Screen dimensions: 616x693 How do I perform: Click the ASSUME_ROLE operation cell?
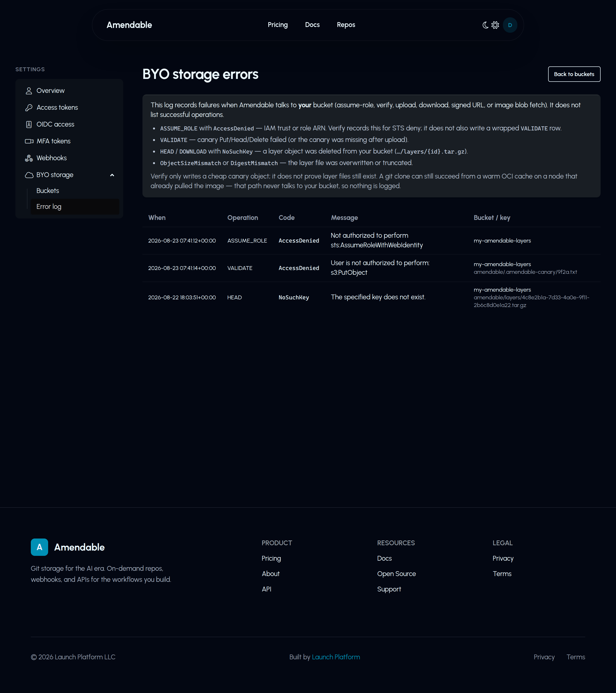(x=247, y=241)
